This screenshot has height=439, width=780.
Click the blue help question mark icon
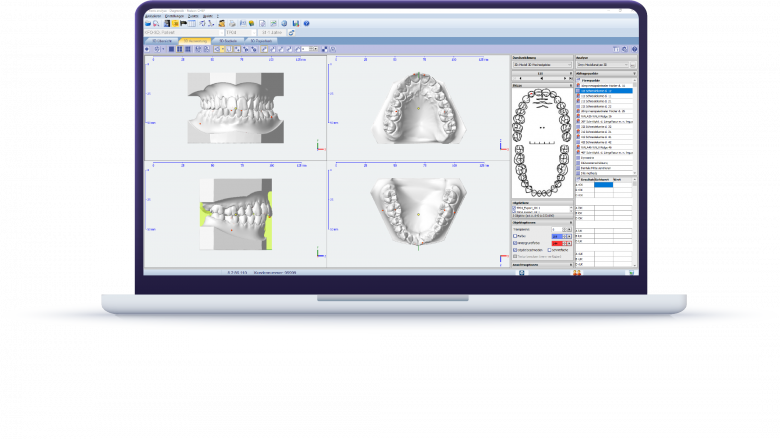[306, 22]
